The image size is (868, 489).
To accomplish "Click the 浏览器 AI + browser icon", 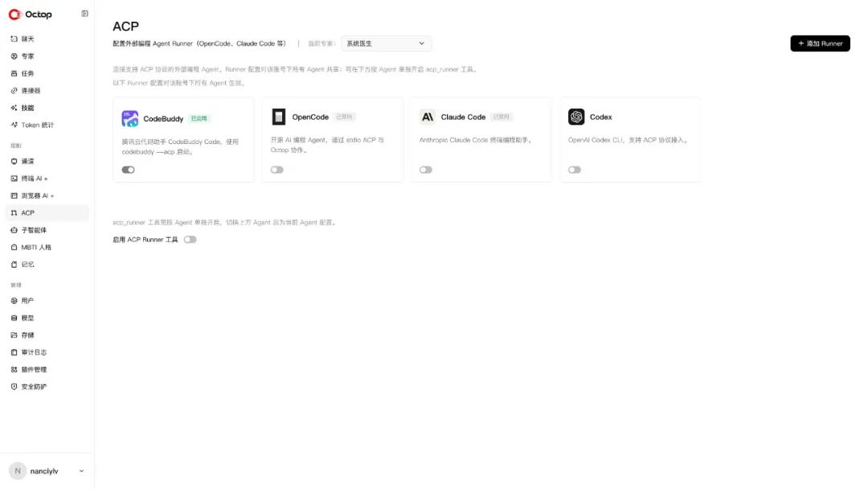I will click(14, 195).
